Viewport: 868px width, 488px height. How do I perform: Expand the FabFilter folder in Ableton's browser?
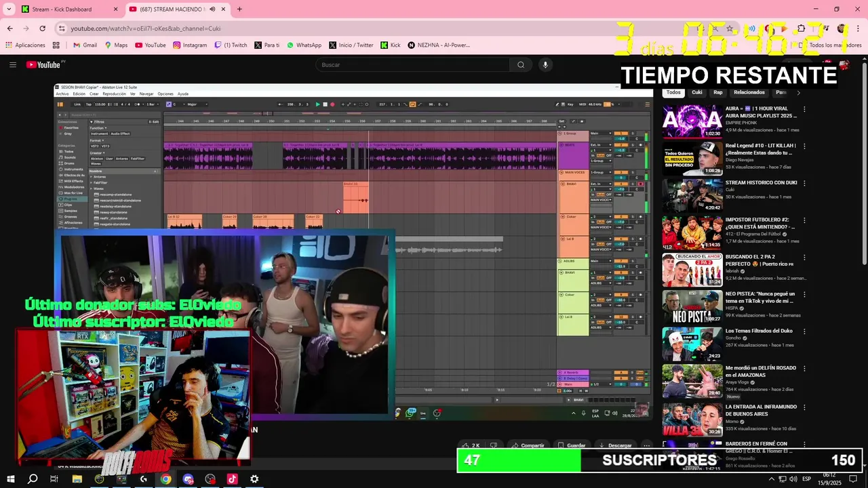click(91, 182)
